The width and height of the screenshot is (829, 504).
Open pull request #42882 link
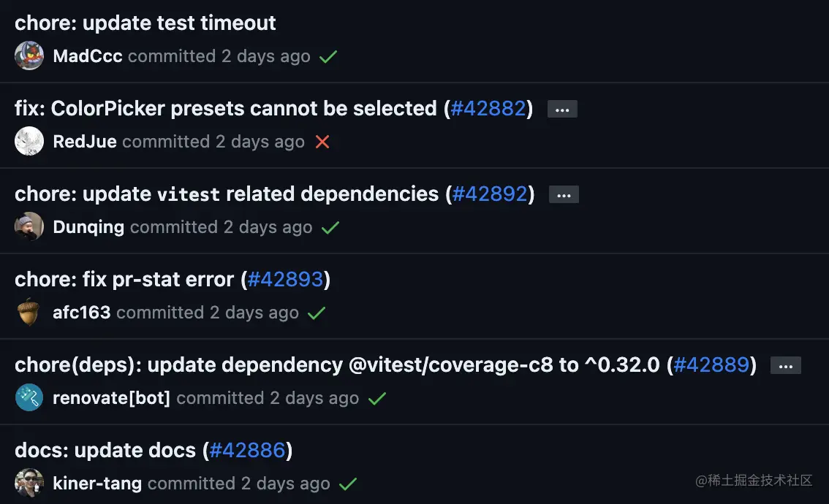tap(488, 109)
